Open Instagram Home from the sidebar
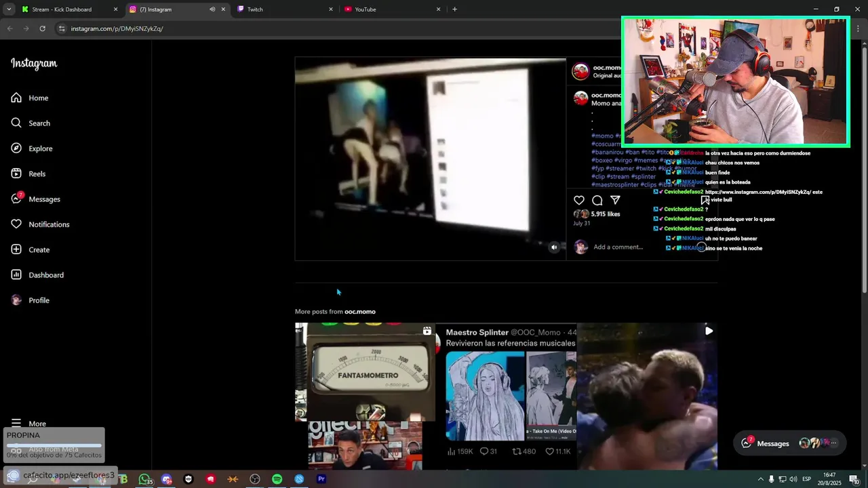 [x=30, y=98]
